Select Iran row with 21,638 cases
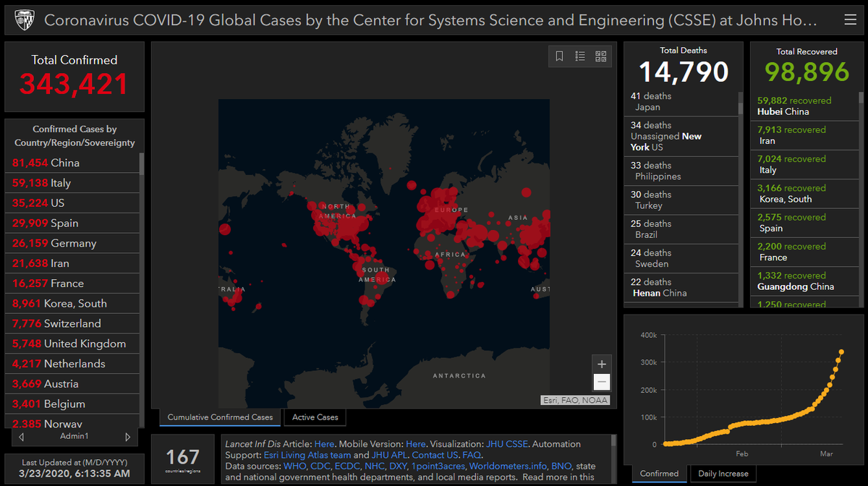 pyautogui.click(x=72, y=263)
